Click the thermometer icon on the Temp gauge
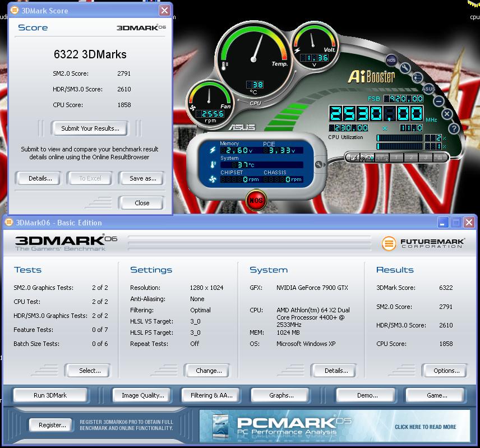This screenshot has width=480, height=448. [225, 66]
